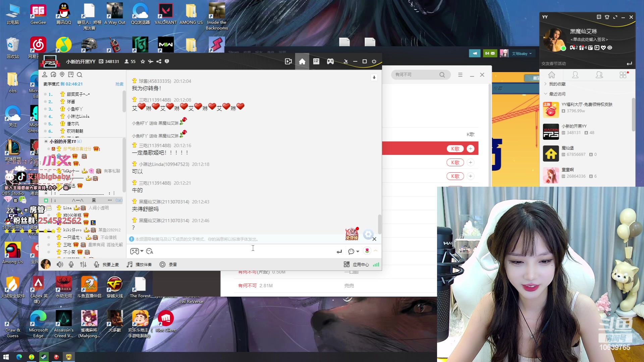Open the 艾琳baby account dropdown
Image resolution: width=644 pixels, height=362 pixels.
click(x=522, y=53)
